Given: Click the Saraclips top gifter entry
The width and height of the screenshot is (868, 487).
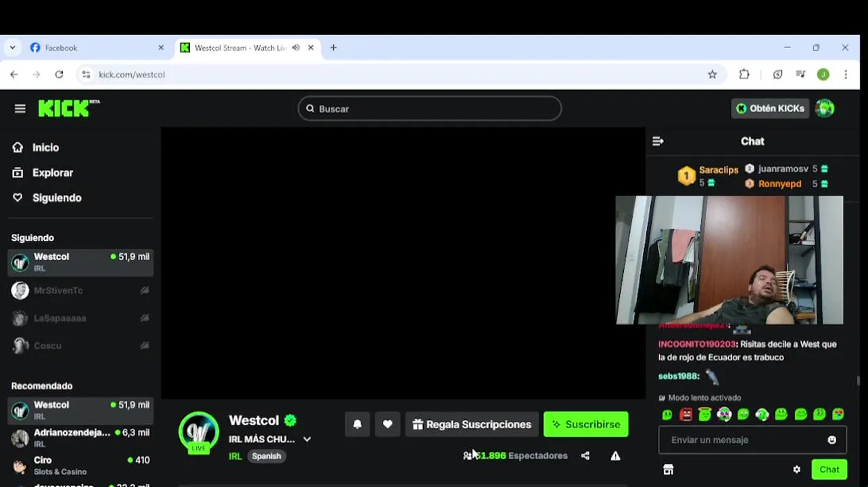Looking at the screenshot, I should [x=708, y=176].
